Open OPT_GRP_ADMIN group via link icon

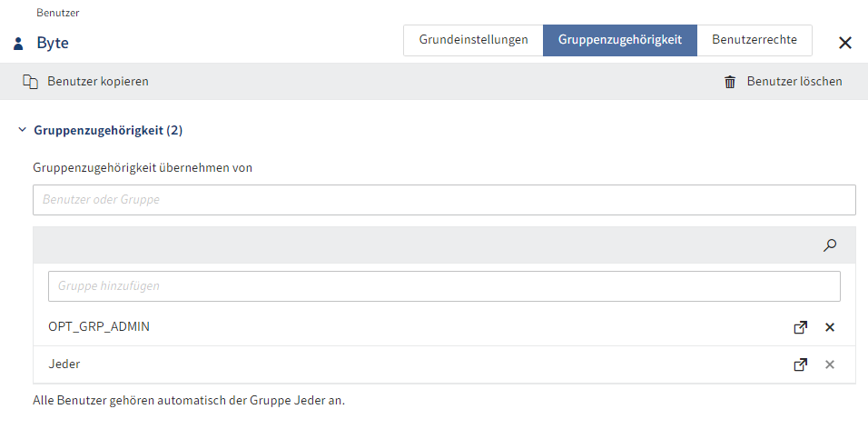coord(800,327)
